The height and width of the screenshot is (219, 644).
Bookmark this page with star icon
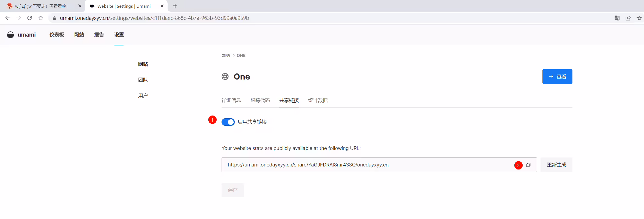click(x=639, y=18)
